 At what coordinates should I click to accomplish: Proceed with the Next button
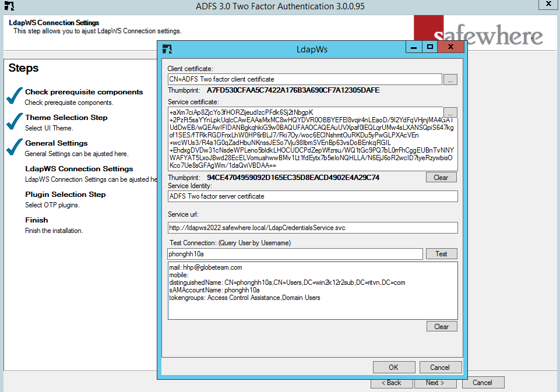435,383
